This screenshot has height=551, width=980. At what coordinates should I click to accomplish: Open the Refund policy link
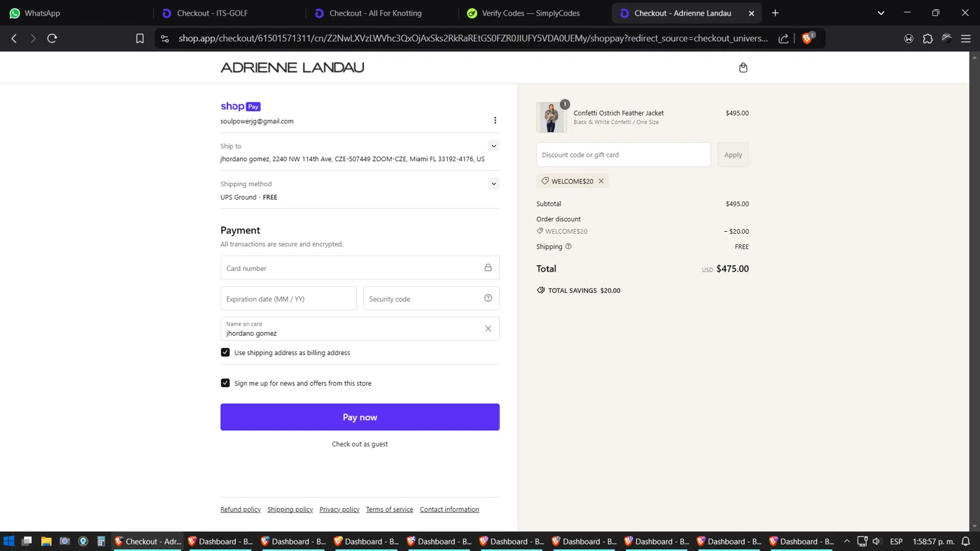[240, 509]
